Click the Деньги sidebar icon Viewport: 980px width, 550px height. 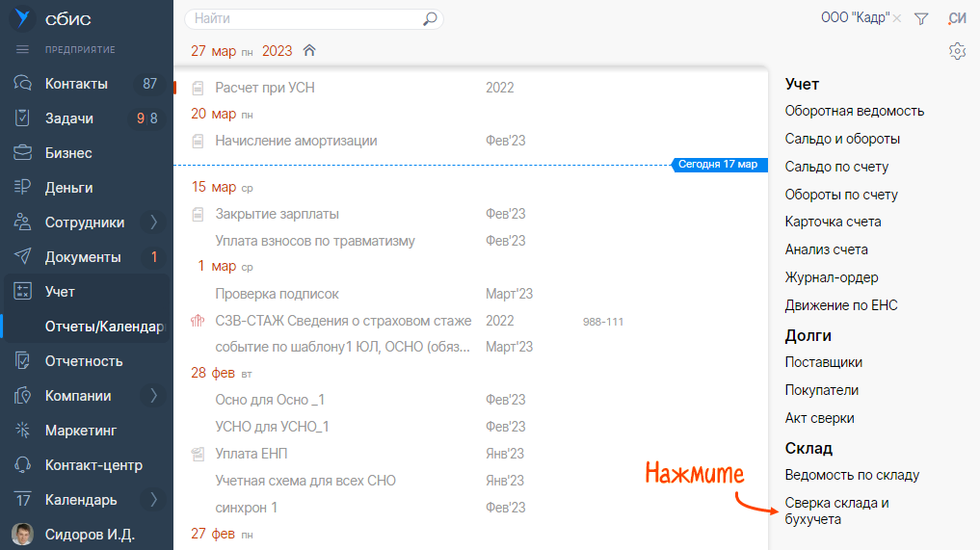point(23,188)
